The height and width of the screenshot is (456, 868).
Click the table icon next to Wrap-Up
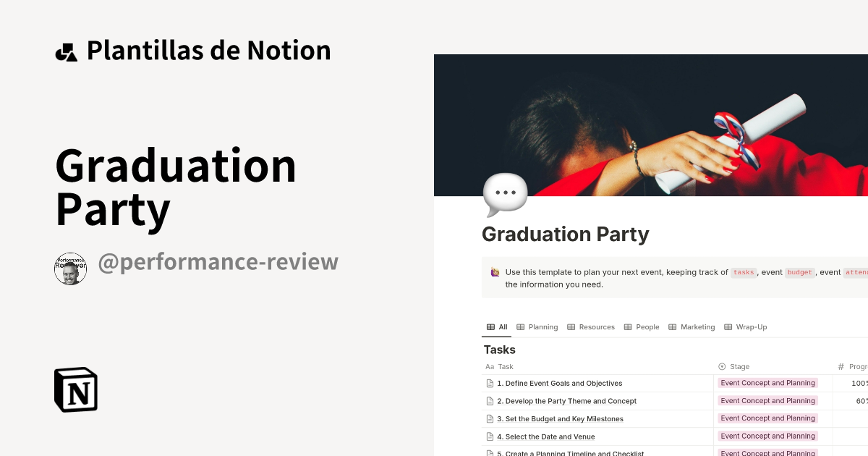click(728, 326)
